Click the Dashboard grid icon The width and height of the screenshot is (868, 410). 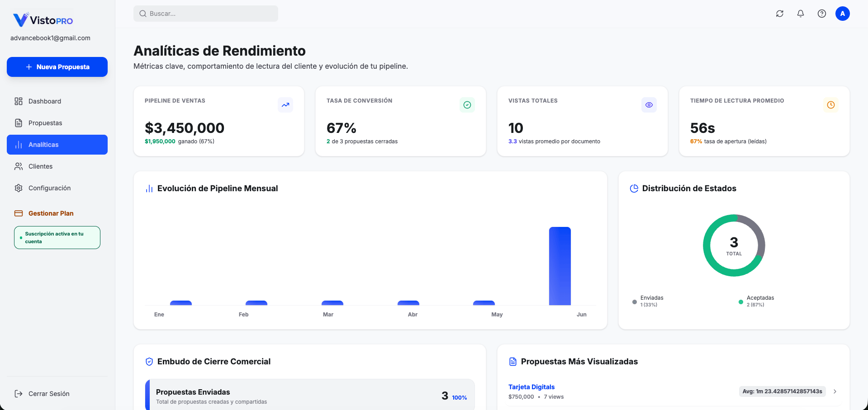(19, 101)
